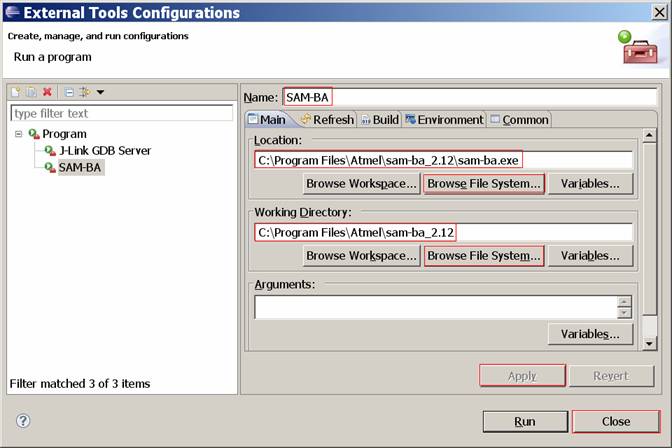Click the Collapse All toolbar icon
Screen dimensions: 672x448
[69, 92]
